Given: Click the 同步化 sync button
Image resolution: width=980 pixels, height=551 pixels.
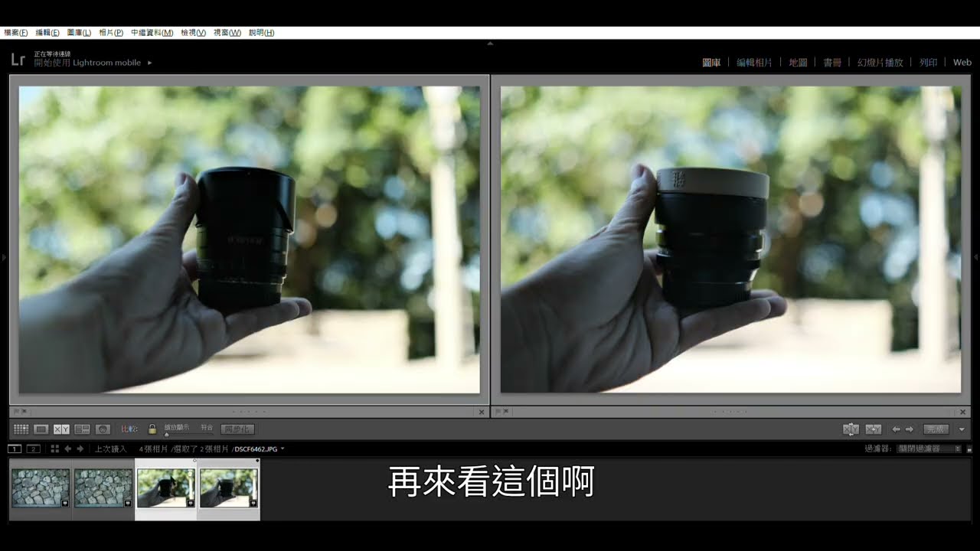Looking at the screenshot, I should point(237,429).
